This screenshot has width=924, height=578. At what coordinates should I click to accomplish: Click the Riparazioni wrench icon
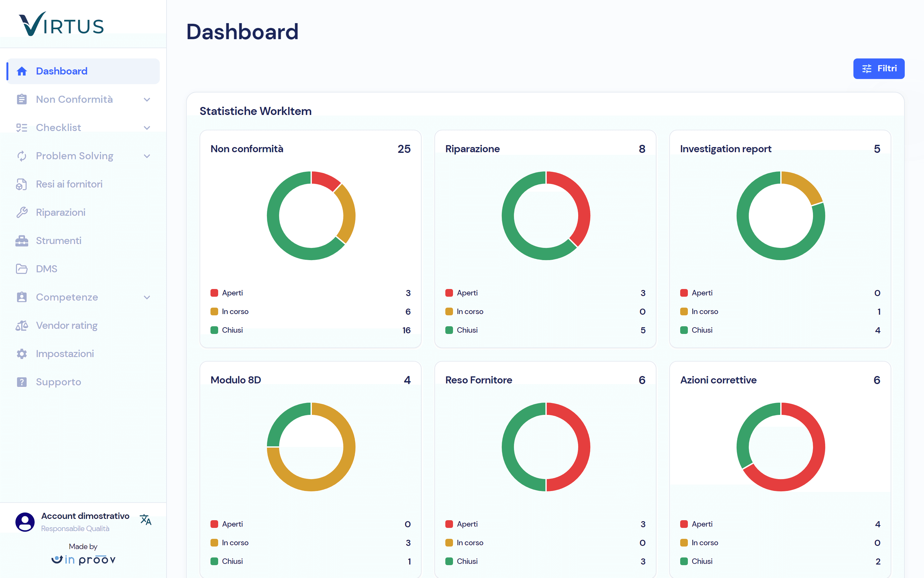[x=22, y=213]
